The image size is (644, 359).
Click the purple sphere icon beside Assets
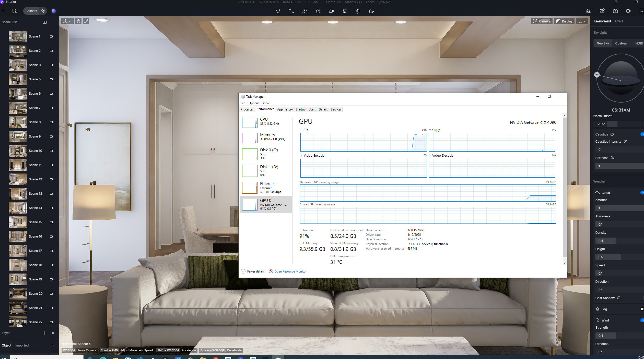(x=53, y=11)
